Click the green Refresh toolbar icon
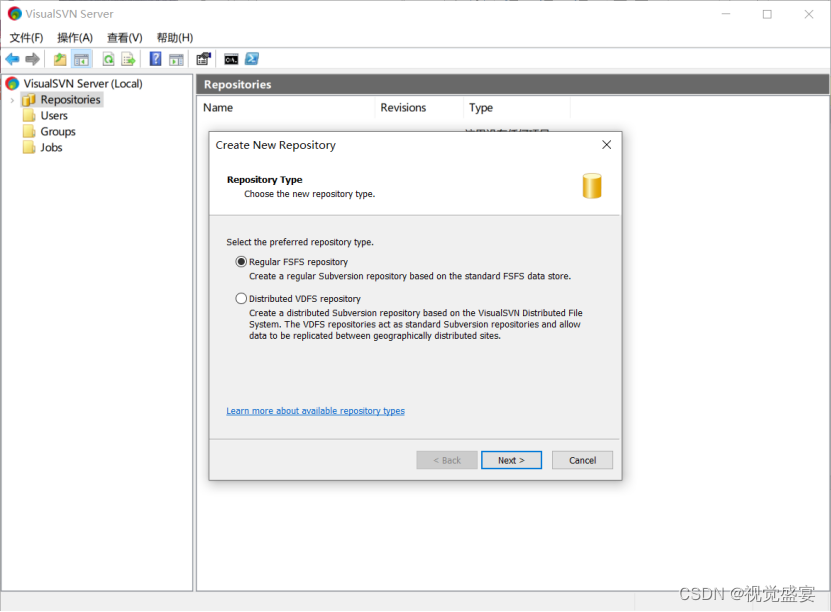Viewport: 831px width, 612px height. [109, 59]
